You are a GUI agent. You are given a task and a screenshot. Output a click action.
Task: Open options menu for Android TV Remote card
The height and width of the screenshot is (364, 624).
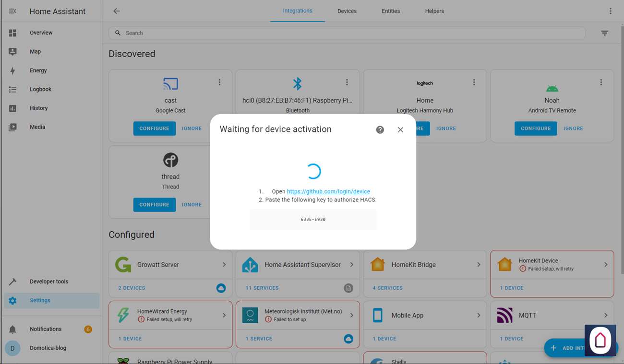(x=601, y=82)
